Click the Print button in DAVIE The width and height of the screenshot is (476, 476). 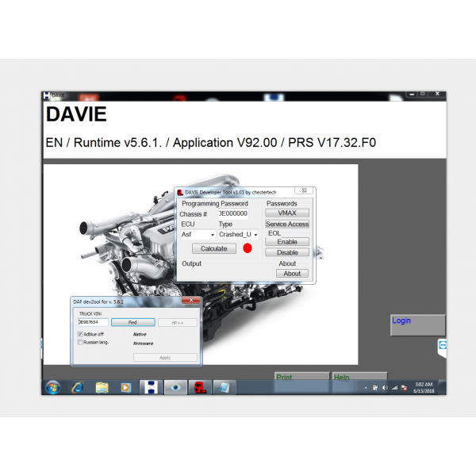click(x=301, y=376)
